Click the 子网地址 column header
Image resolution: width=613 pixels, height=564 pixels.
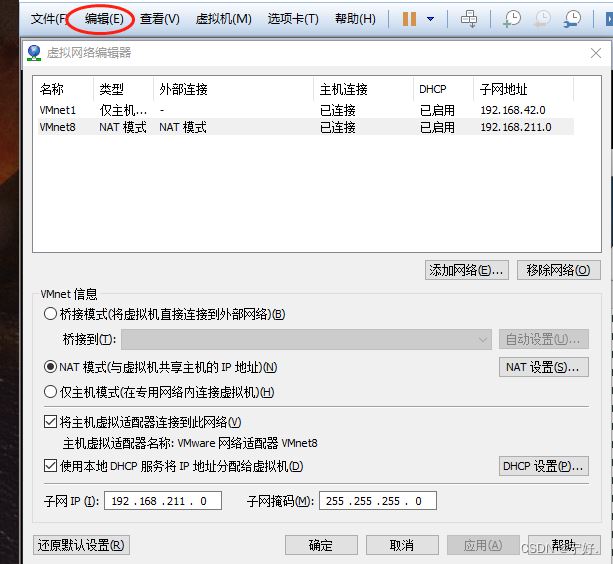point(524,89)
